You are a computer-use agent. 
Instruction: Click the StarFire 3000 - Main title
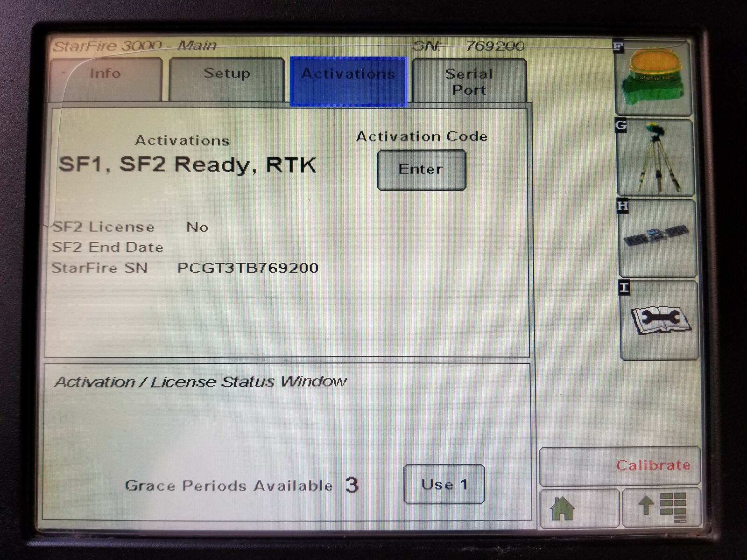click(135, 46)
